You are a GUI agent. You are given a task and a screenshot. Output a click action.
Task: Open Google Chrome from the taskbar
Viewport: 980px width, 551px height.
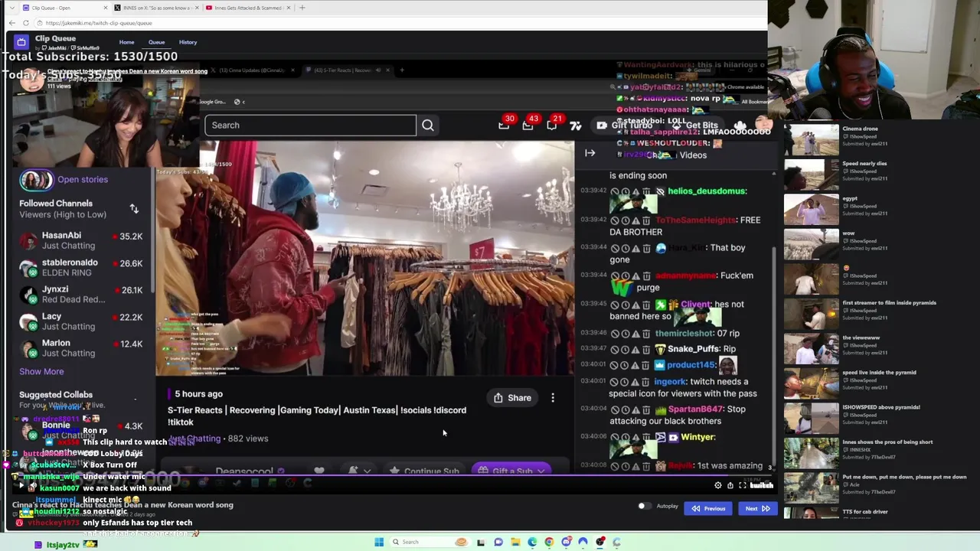pos(549,542)
